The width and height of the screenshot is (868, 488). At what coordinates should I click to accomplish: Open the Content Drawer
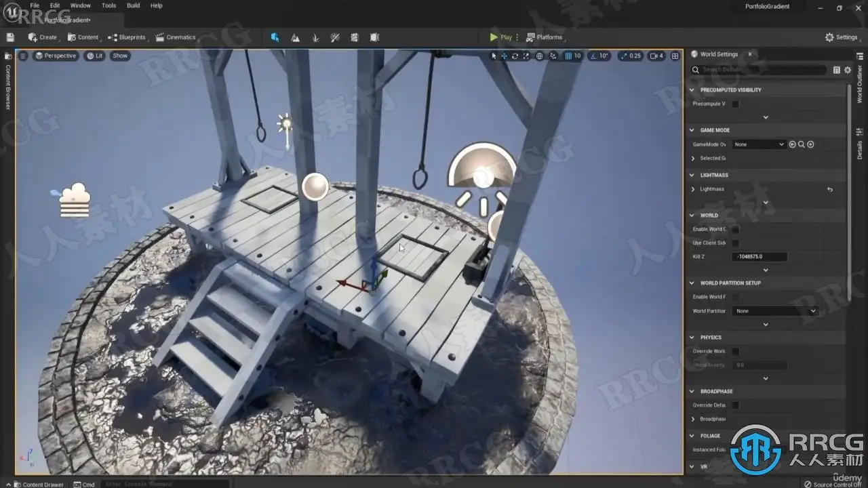(x=38, y=484)
